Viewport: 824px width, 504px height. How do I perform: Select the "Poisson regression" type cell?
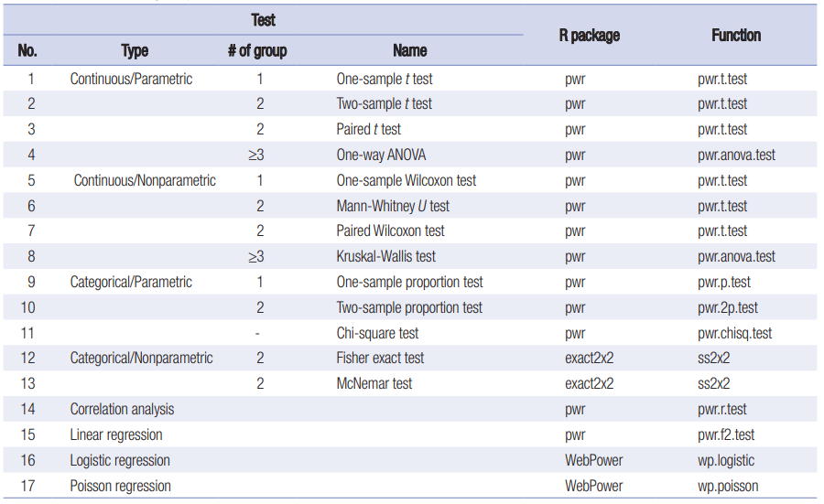point(120,486)
